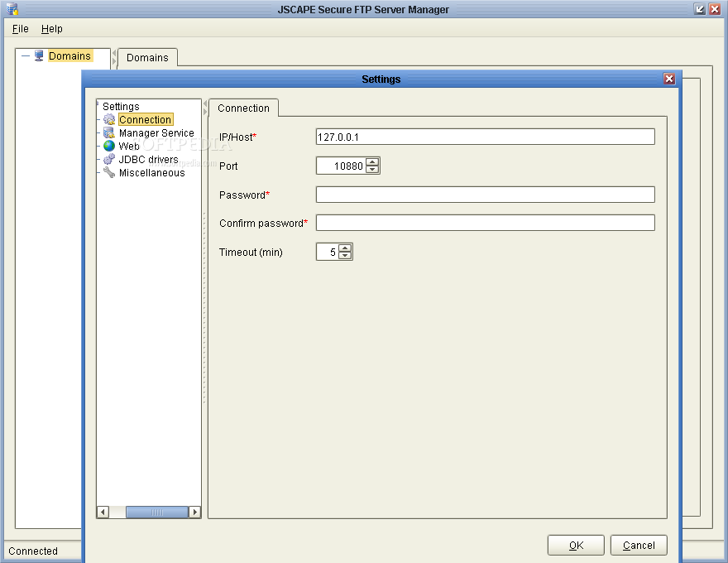Screen dimensions: 728x563
Task: Click the Miscellaneous wrench icon
Action: (x=109, y=172)
